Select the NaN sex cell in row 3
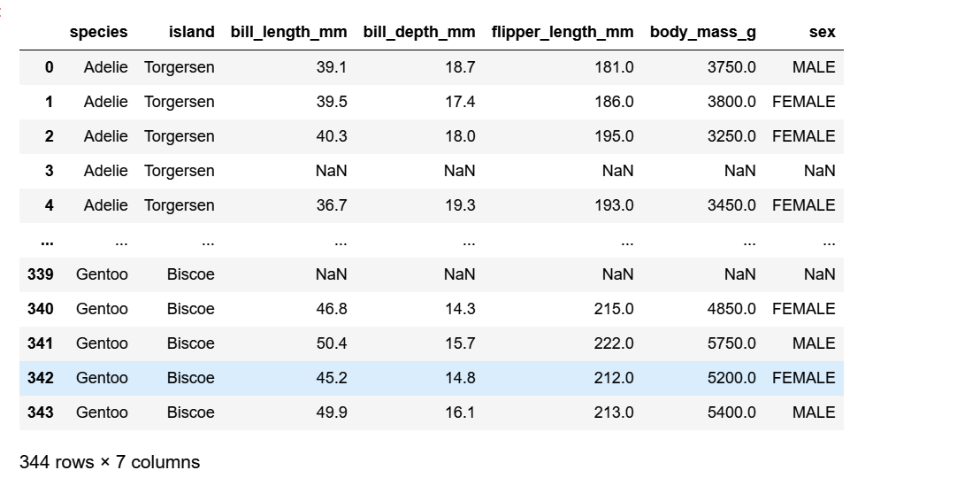 [819, 171]
